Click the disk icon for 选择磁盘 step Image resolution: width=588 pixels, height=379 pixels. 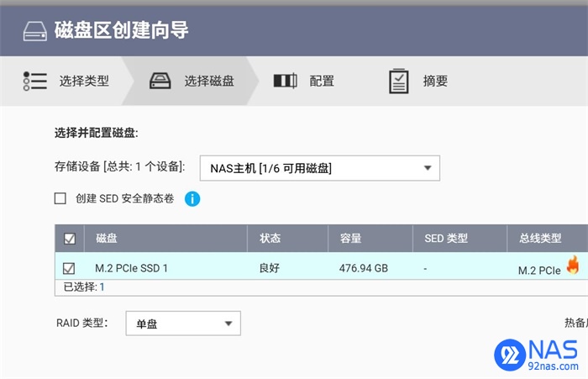pos(160,81)
